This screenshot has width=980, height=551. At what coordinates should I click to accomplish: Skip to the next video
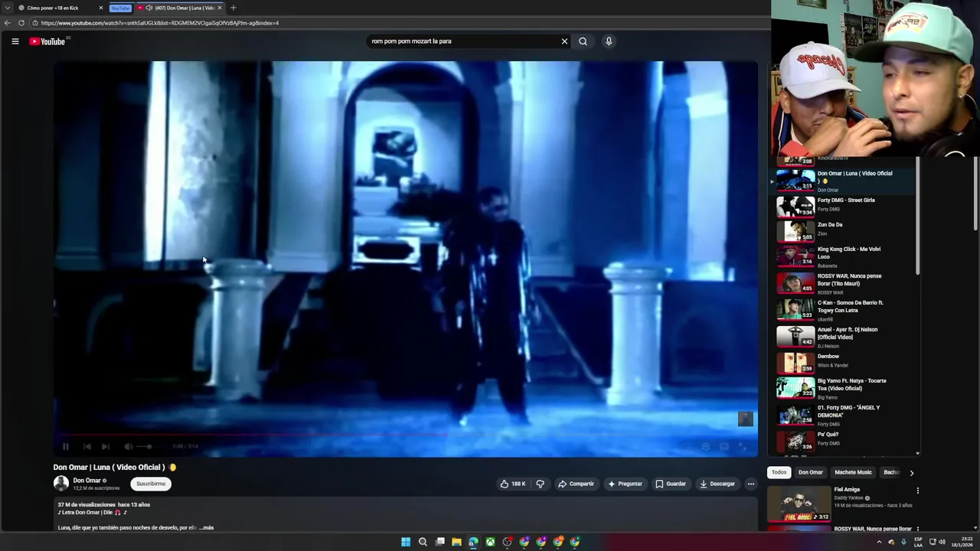(105, 446)
